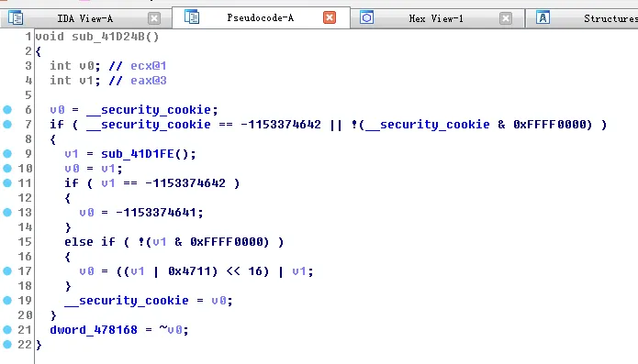Toggle breakpoint dot on line 6
The height and width of the screenshot is (364, 638).
pos(7,110)
